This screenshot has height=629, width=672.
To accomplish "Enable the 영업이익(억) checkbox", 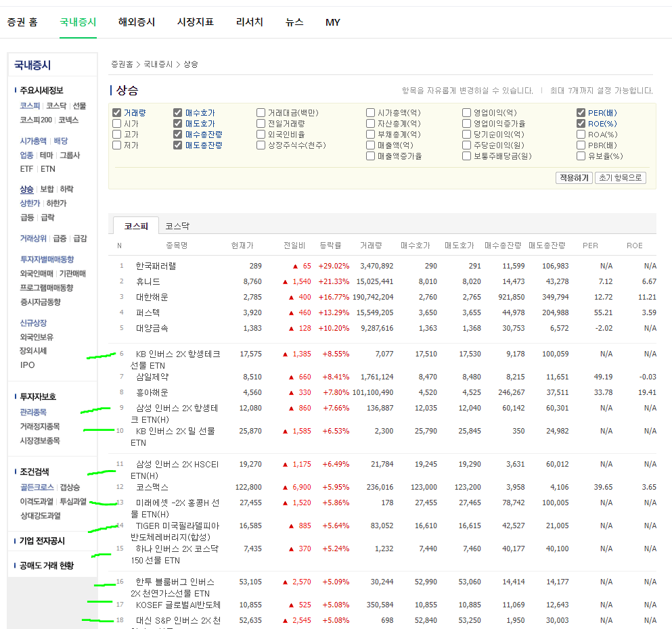I will coord(466,113).
